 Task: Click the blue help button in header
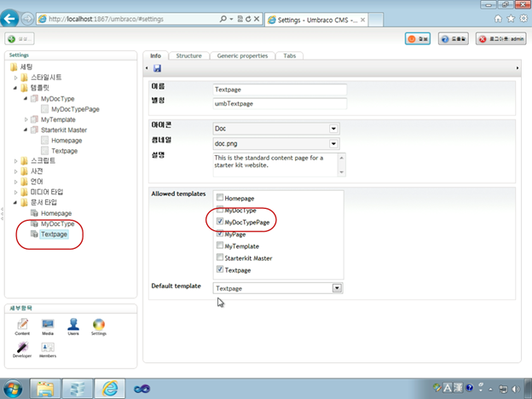(454, 38)
